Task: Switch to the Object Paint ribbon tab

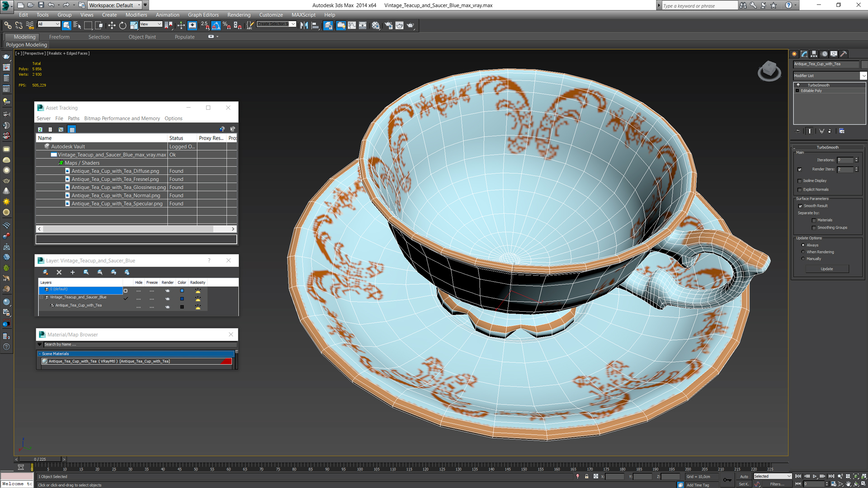Action: [x=142, y=37]
